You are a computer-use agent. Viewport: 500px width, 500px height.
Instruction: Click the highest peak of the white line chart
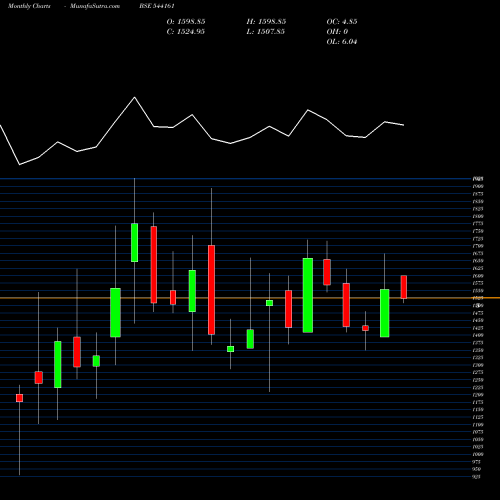click(135, 97)
